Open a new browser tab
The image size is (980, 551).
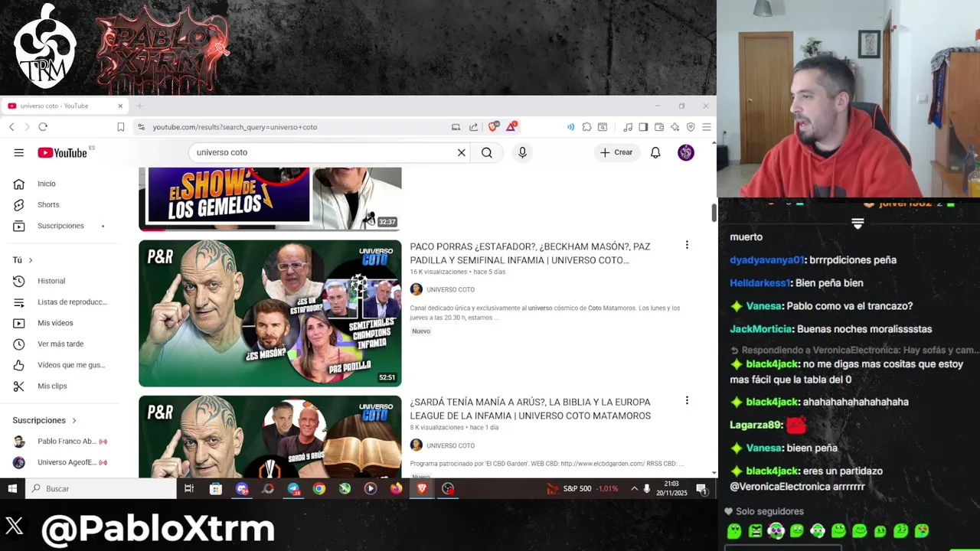139,106
